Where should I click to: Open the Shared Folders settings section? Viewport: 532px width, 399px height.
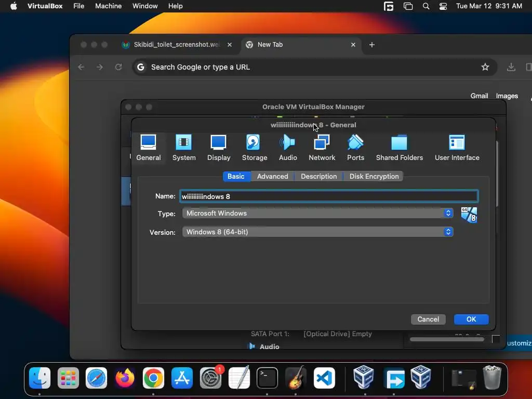400,148
